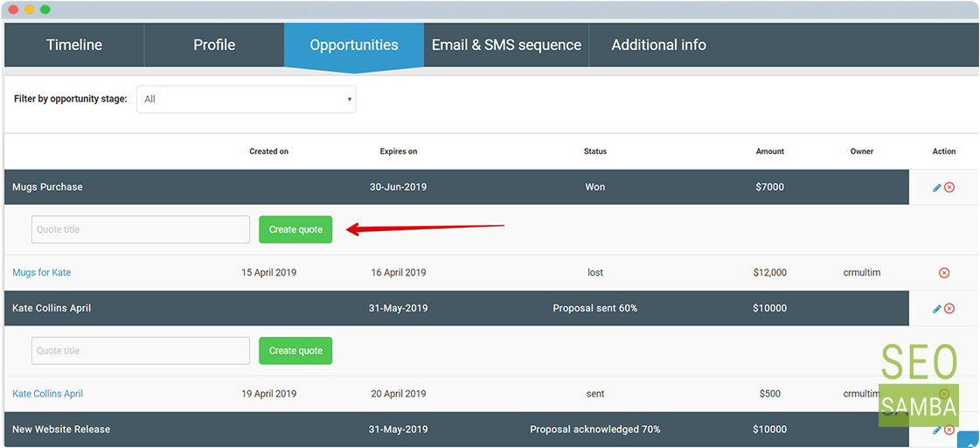Delete the Mugs Purchase opportunity
The width and height of the screenshot is (980, 448).
[x=949, y=187]
